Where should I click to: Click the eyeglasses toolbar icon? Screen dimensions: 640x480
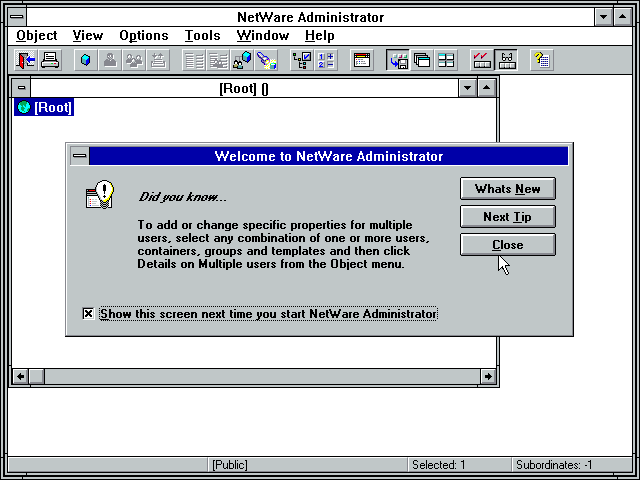(506, 60)
